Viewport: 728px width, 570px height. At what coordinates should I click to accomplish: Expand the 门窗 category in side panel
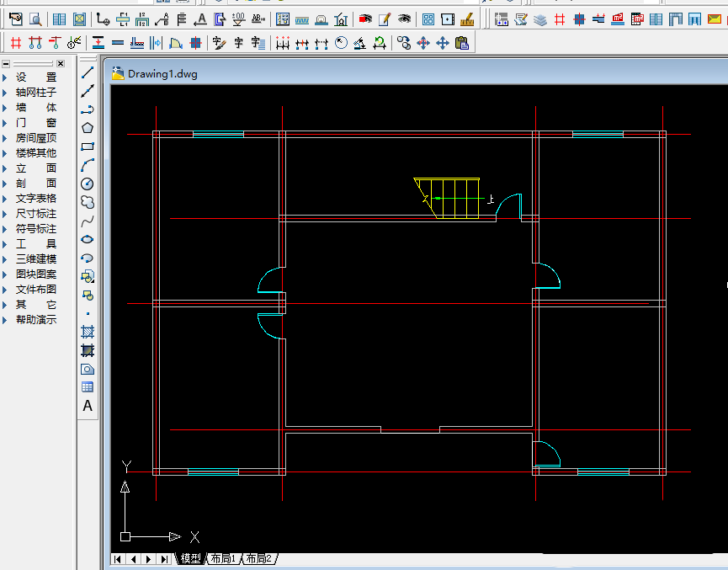pyautogui.click(x=35, y=123)
